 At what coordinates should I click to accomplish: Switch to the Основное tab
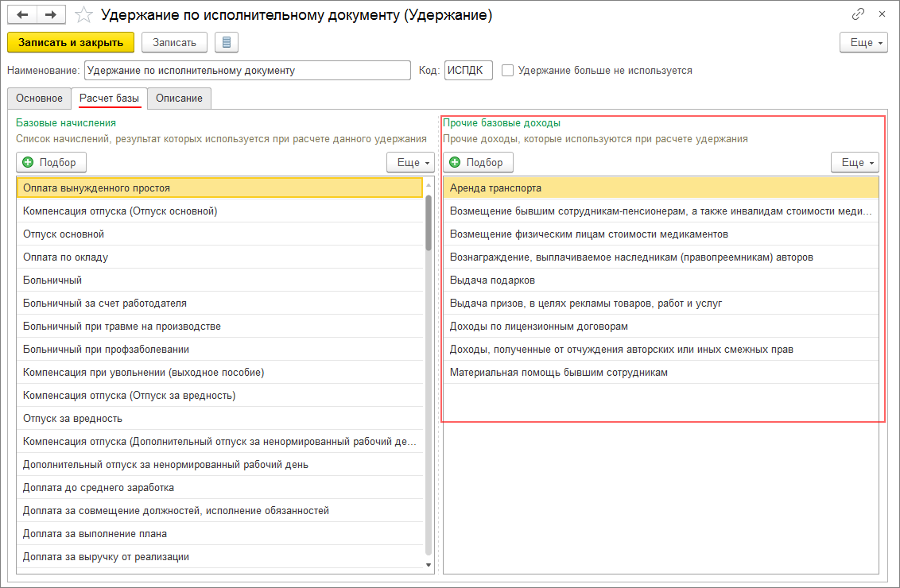pyautogui.click(x=39, y=99)
